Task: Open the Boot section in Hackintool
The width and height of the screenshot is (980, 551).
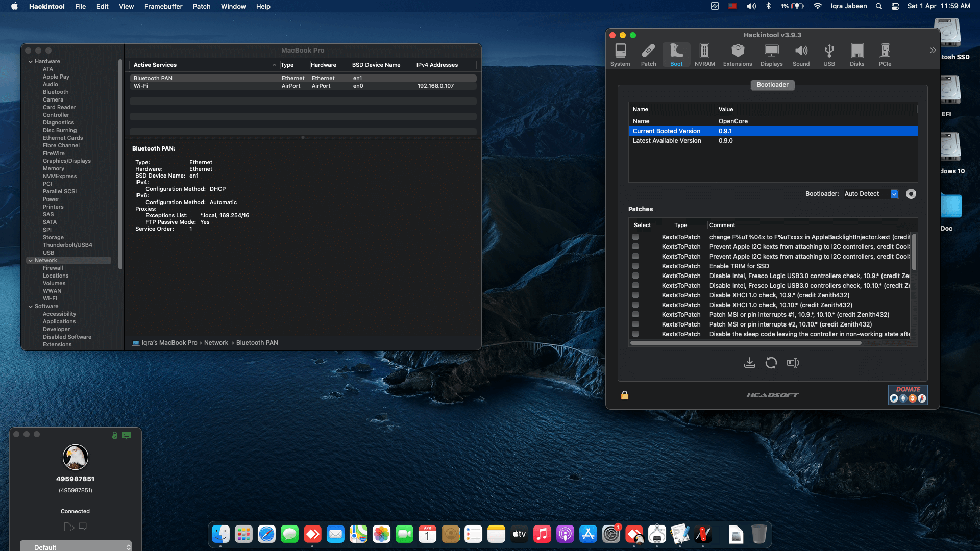Action: (676, 54)
